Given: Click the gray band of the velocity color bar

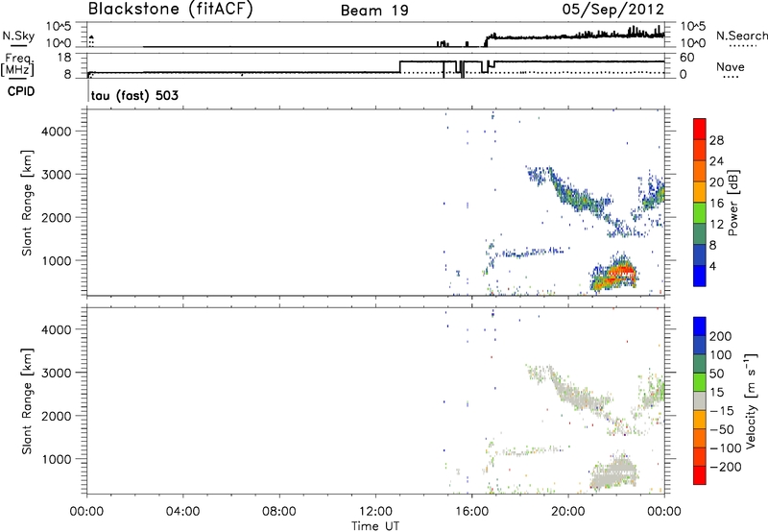Looking at the screenshot, I should (700, 401).
